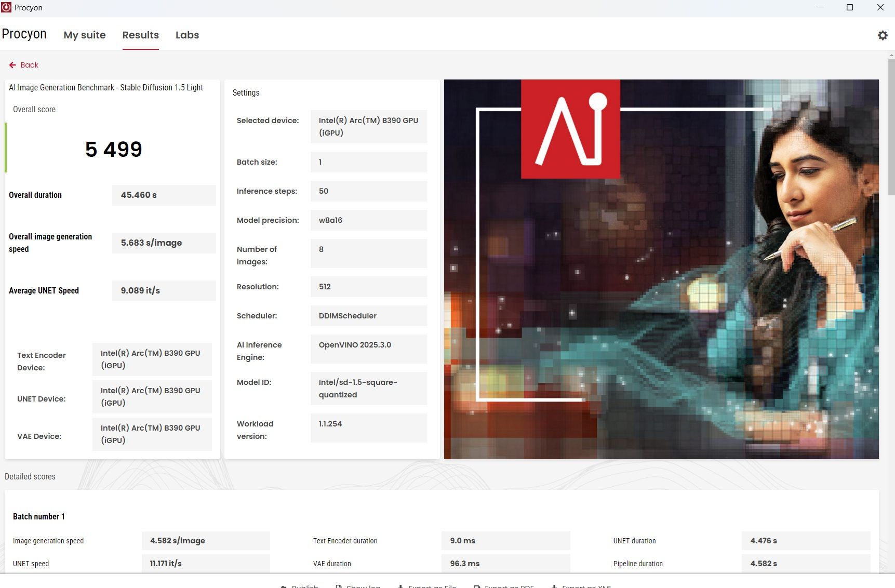Click the Publish button at bottom
Screen dimensions: 895x588
pos(300,586)
